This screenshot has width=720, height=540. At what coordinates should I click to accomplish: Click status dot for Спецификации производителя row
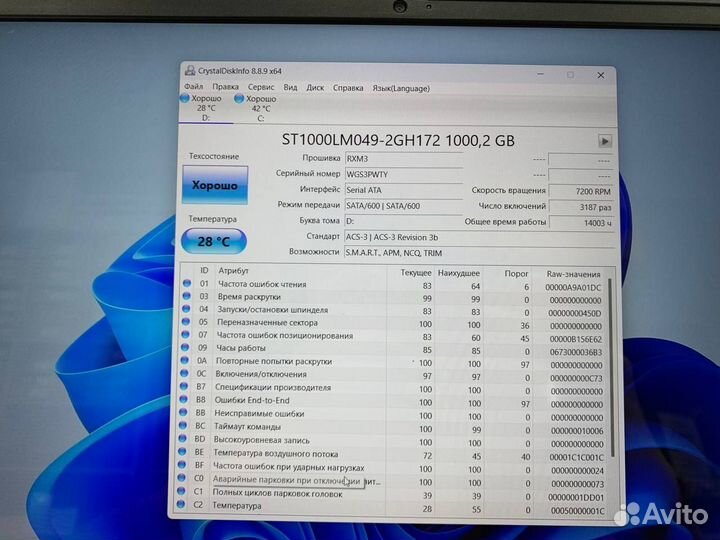coord(183,386)
